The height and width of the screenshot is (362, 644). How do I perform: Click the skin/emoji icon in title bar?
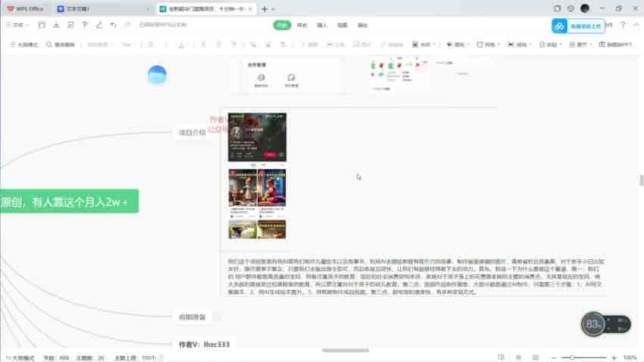(571, 8)
